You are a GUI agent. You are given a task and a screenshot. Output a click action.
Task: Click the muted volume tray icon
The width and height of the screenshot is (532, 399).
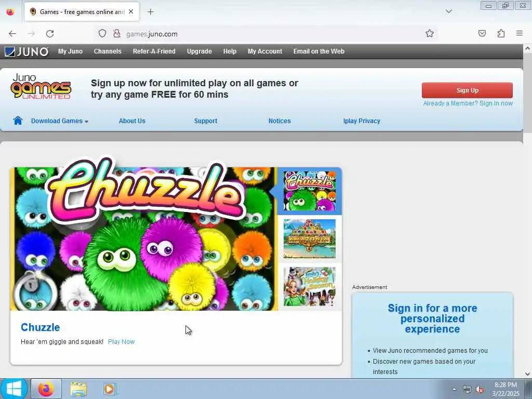pos(480,390)
